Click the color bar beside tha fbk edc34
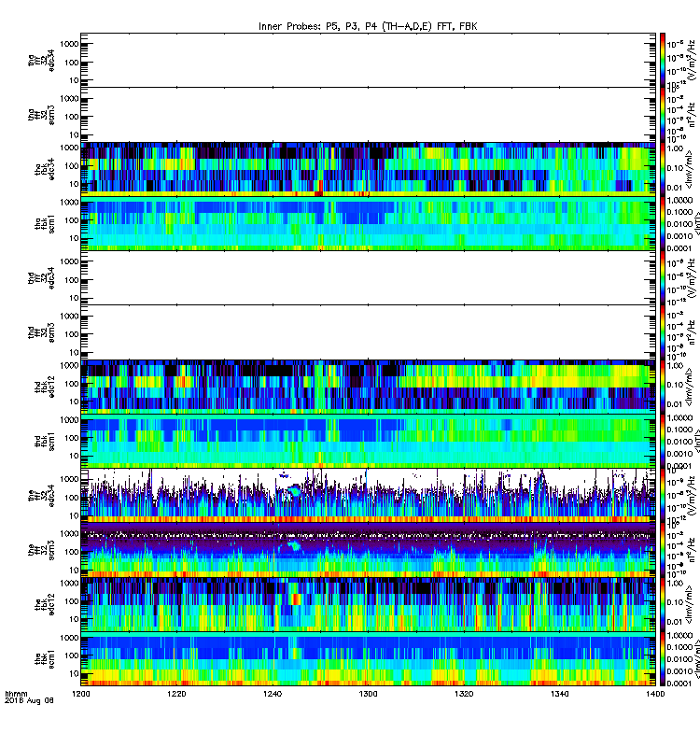This screenshot has width=700, height=747. coord(663,169)
